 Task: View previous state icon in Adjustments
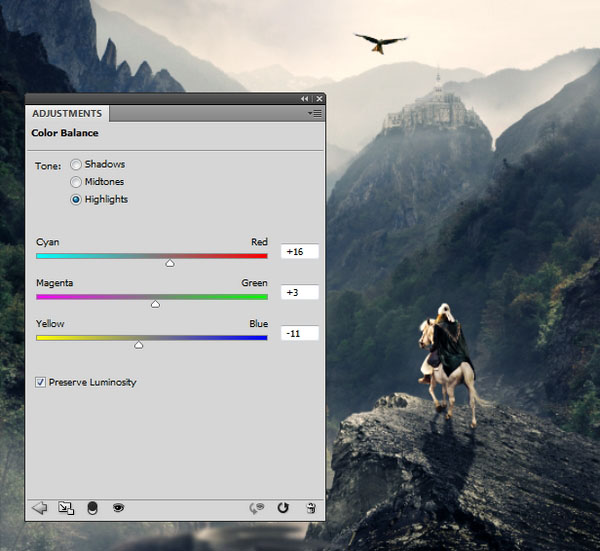pos(257,508)
